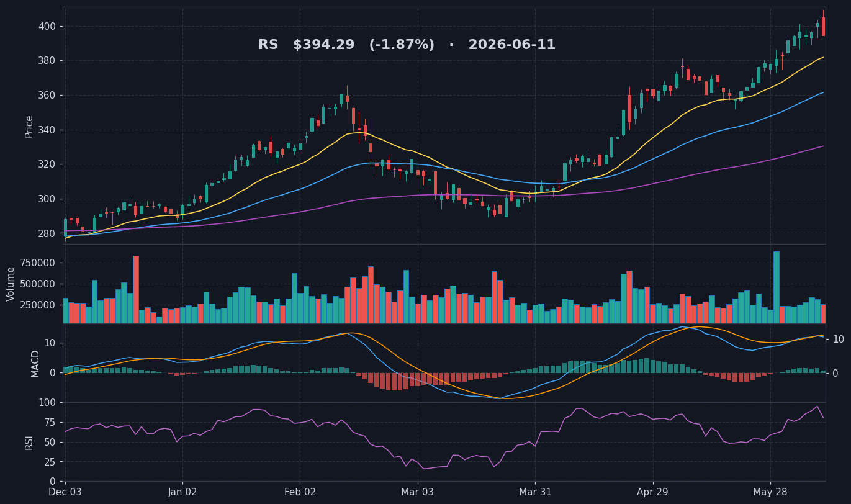Click the right-axis MACD 10 tick label
This screenshot has width=851, height=504.
coord(839,339)
